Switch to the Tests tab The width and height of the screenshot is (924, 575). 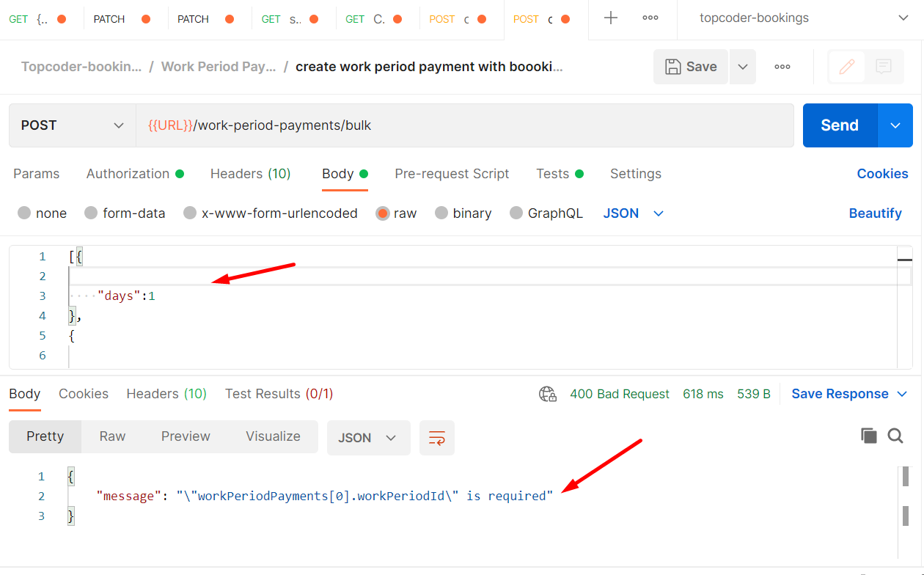click(551, 174)
